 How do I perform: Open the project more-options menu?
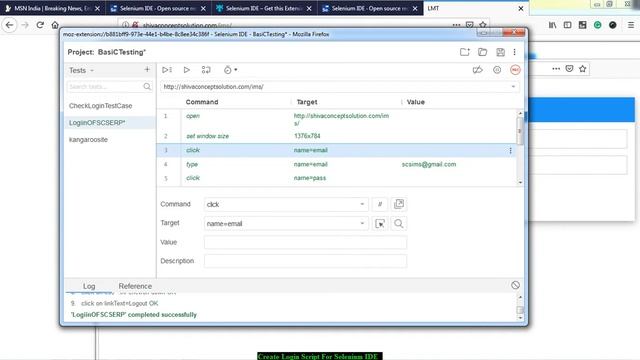[x=514, y=52]
